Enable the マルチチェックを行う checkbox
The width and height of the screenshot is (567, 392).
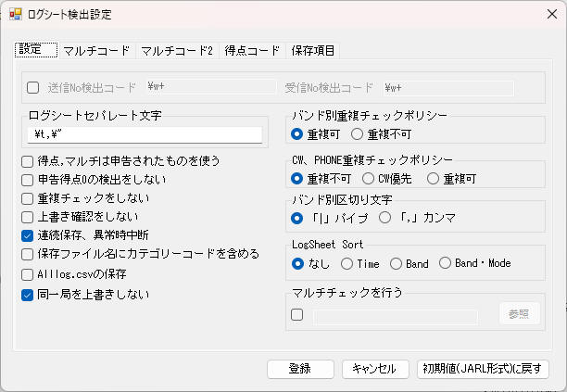point(296,314)
